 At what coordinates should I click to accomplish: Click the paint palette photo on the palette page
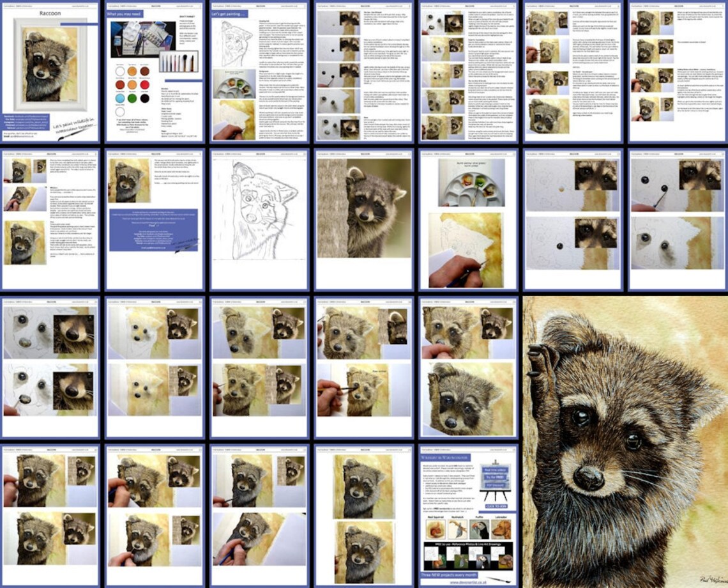471,183
